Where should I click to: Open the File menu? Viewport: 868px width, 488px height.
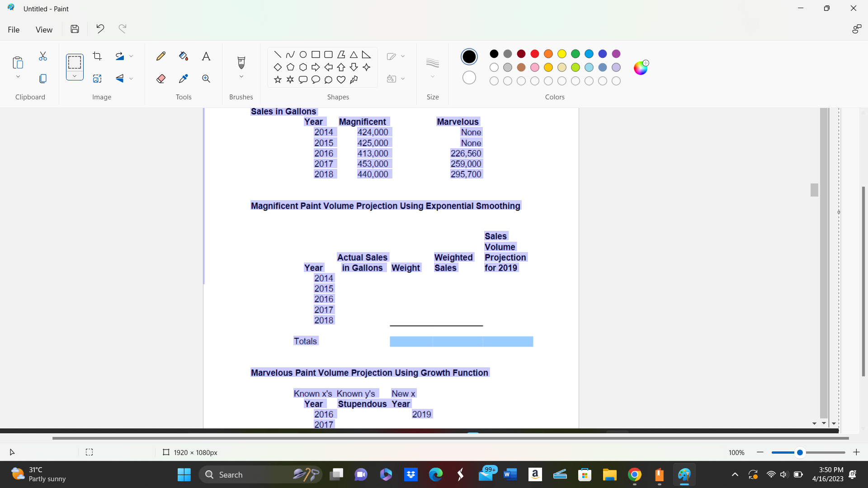[14, 29]
